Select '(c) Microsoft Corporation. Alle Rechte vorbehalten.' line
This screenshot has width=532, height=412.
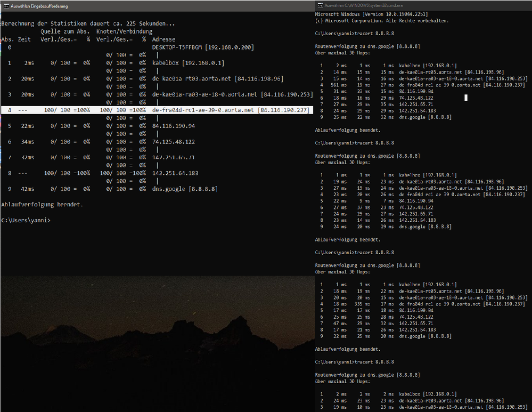382,21
